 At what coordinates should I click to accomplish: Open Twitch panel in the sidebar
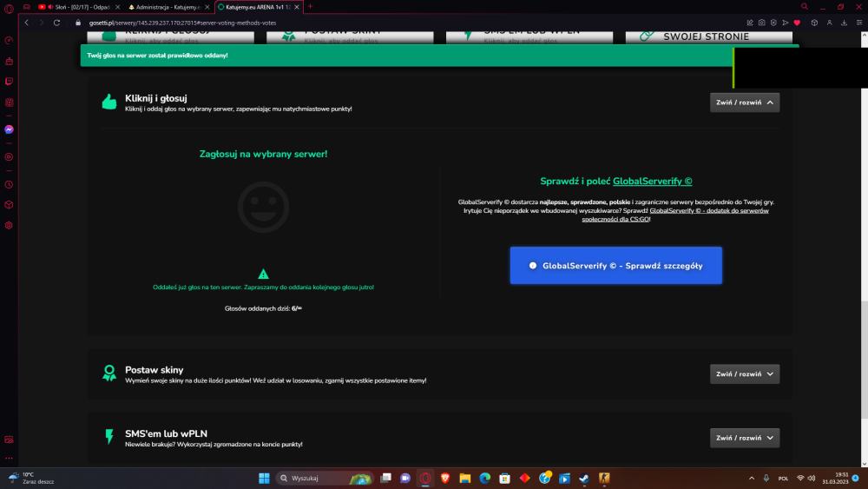[x=9, y=82]
